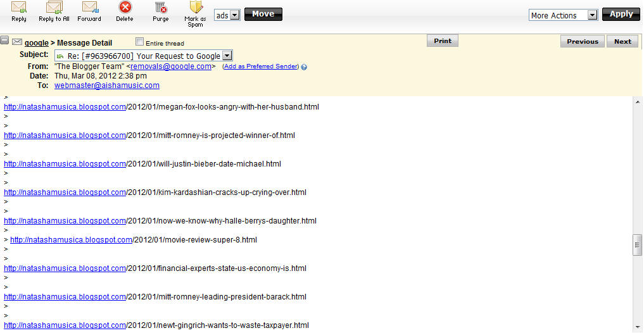The image size is (644, 333).
Task: Click the date Thu, Mar 08, 2012
Action: 100,76
